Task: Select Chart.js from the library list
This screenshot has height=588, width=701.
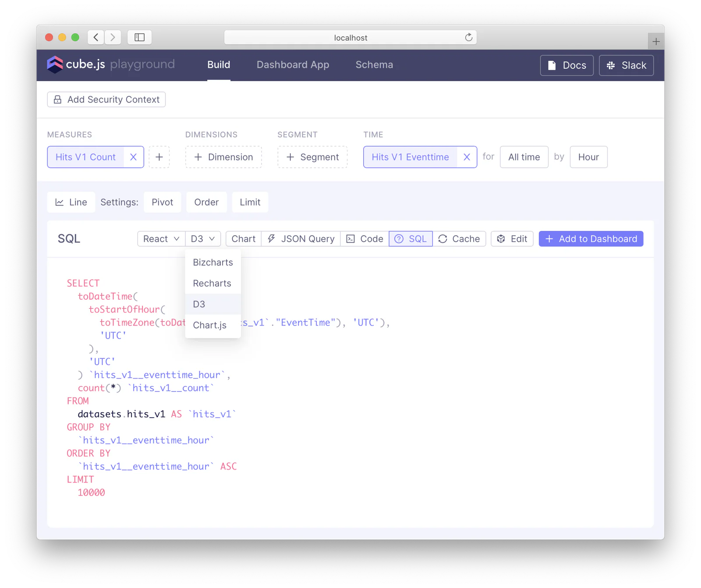Action: tap(213, 325)
